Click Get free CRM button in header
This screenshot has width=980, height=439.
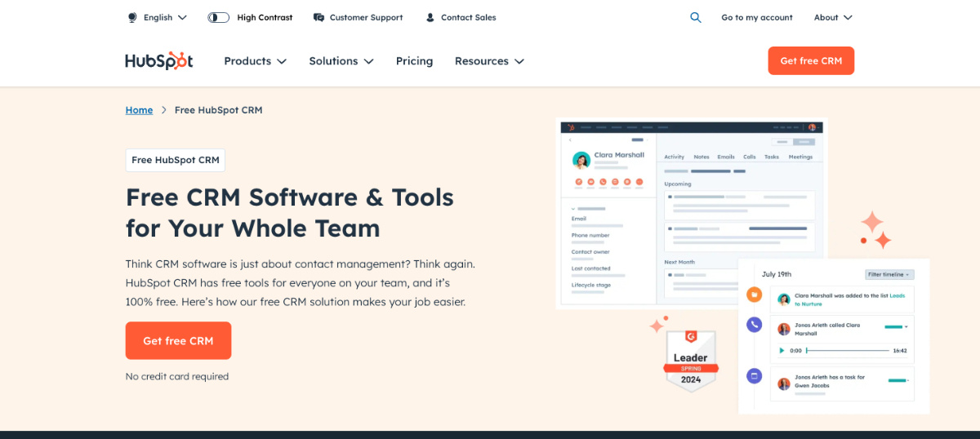(x=810, y=61)
